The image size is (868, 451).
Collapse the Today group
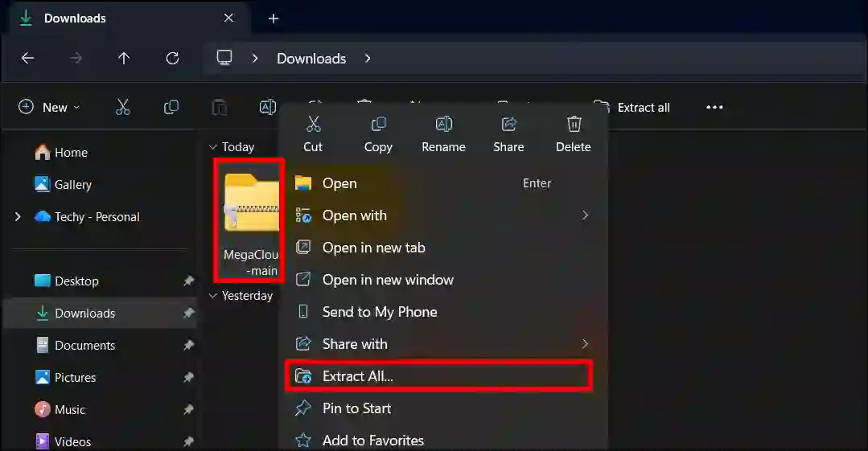tap(213, 146)
